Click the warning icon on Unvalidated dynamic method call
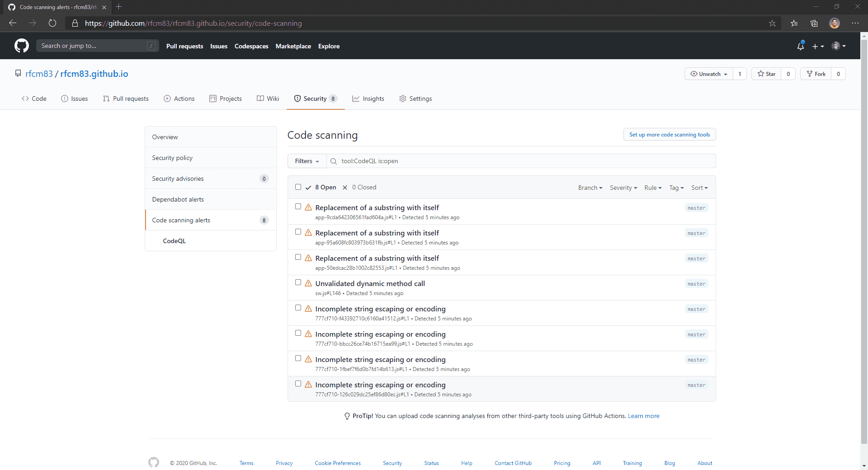The width and height of the screenshot is (868, 470). [308, 283]
